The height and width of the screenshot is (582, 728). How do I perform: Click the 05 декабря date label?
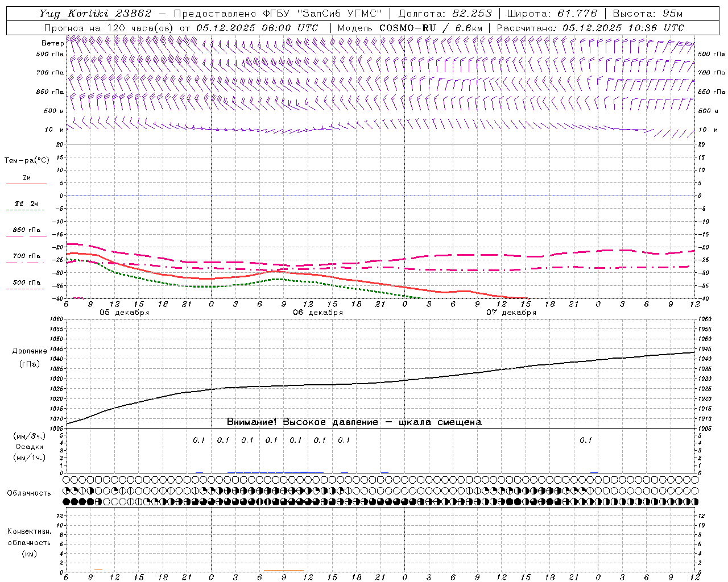point(125,313)
